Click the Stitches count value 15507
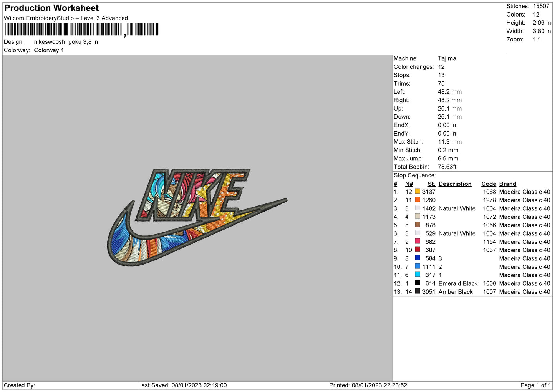This screenshot has height=392, width=555. 541,6
